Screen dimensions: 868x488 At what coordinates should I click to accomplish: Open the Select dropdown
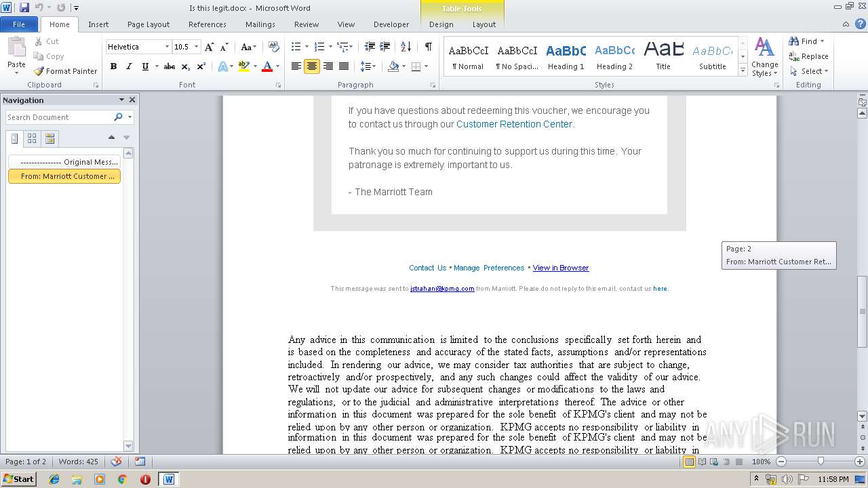(x=808, y=71)
